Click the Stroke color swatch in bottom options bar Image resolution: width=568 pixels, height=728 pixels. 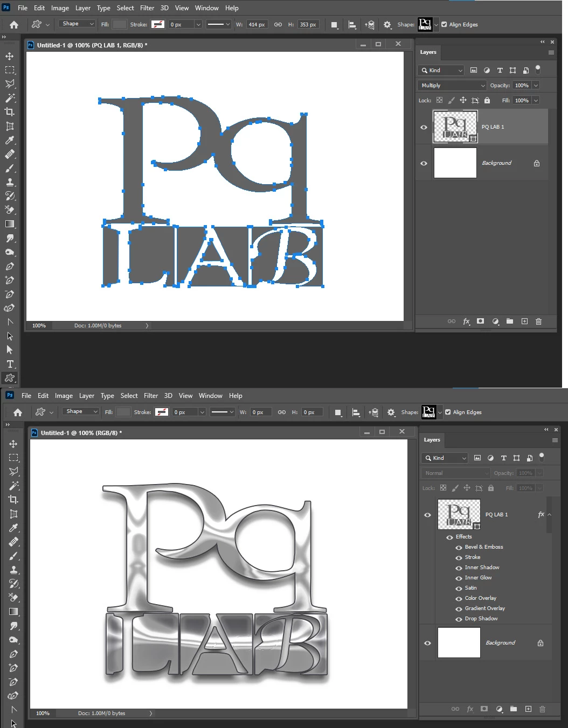(x=162, y=412)
